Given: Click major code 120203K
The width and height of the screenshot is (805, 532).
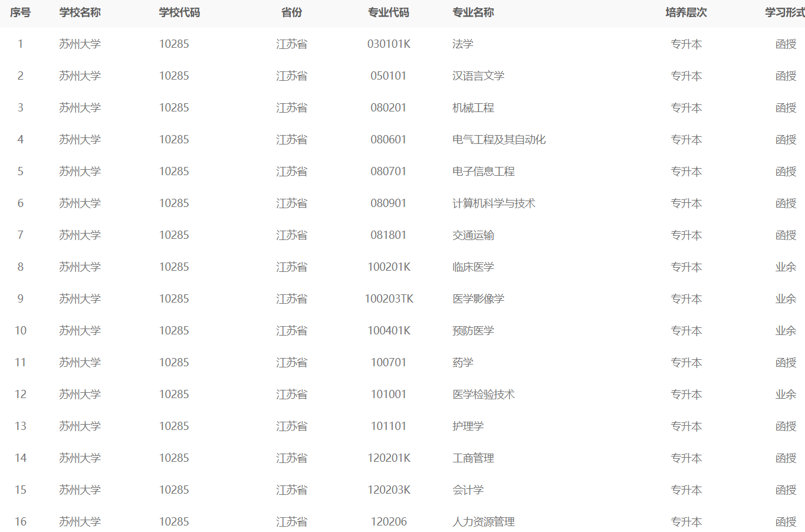Looking at the screenshot, I should click(389, 490).
